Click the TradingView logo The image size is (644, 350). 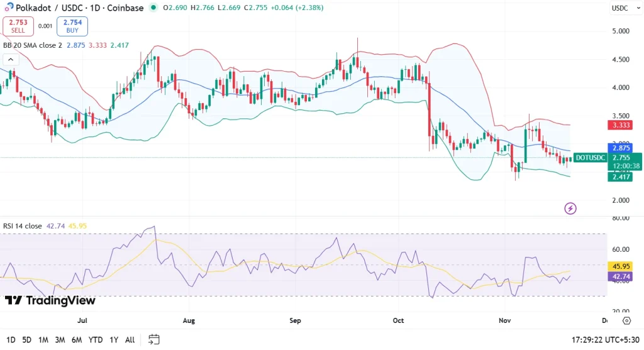pos(50,300)
